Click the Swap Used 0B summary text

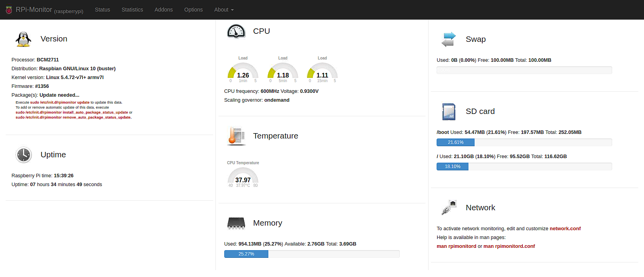point(494,60)
